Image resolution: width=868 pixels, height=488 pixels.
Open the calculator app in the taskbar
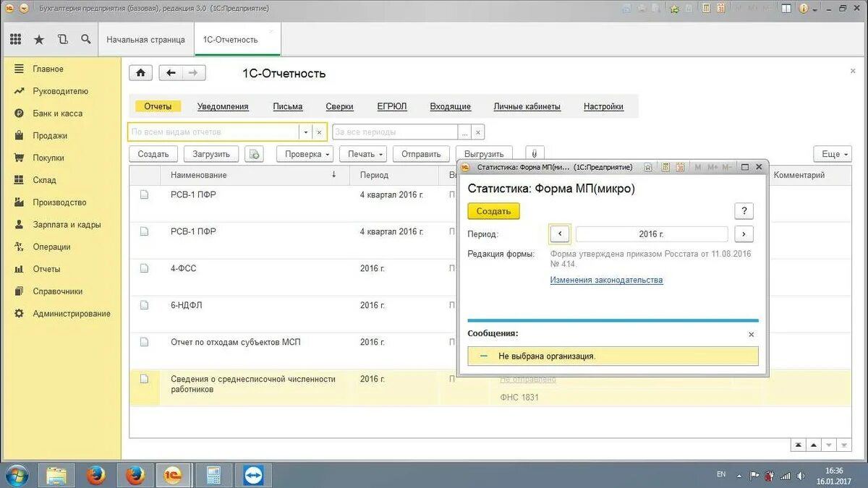coord(214,475)
